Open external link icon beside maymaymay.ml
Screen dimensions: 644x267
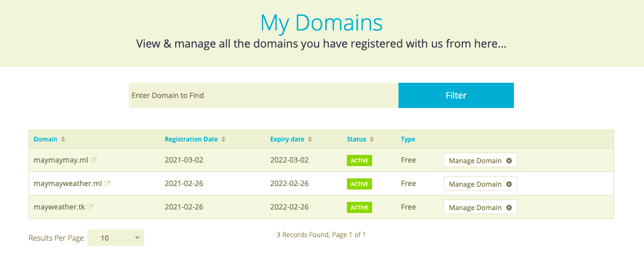click(93, 160)
